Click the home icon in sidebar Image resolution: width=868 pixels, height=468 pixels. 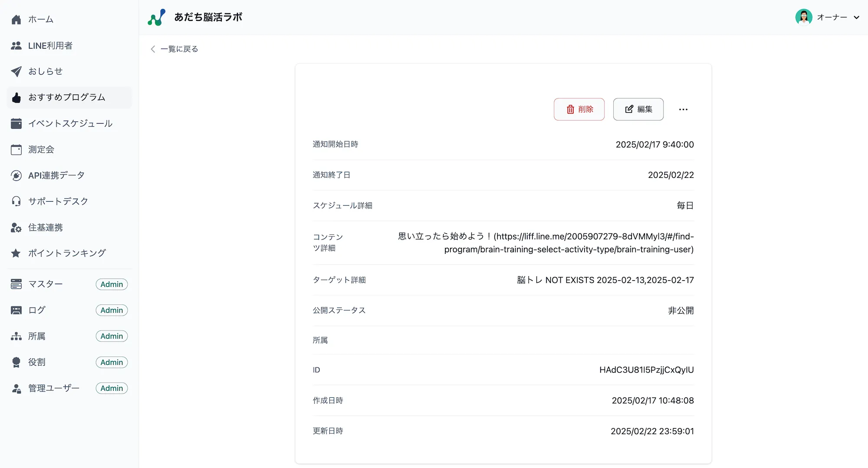16,20
